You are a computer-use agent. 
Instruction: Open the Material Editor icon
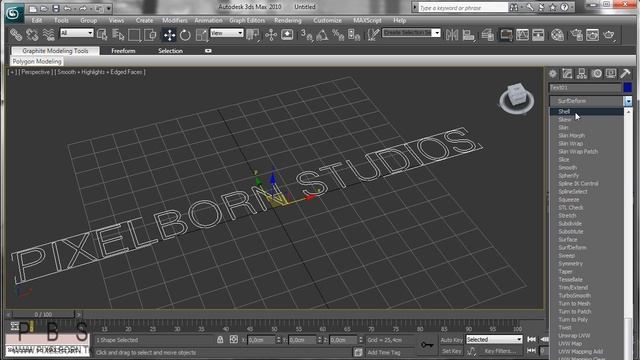pyautogui.click(x=557, y=35)
